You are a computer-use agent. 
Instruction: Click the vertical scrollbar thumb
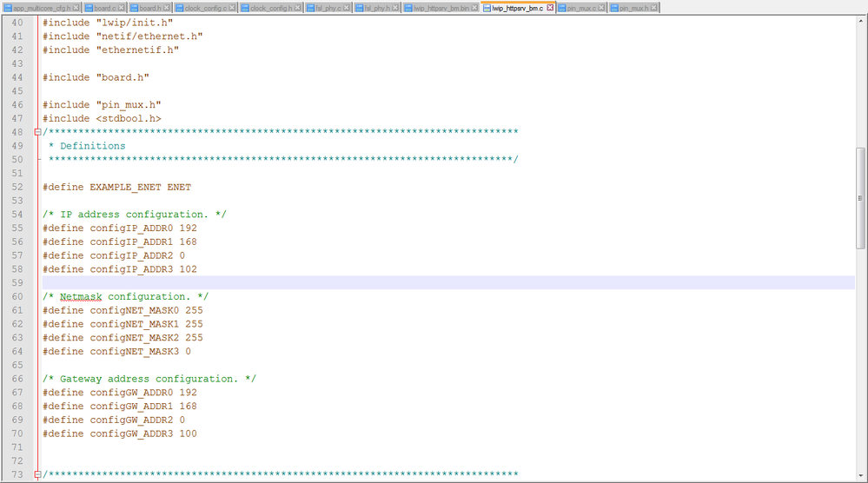860,198
